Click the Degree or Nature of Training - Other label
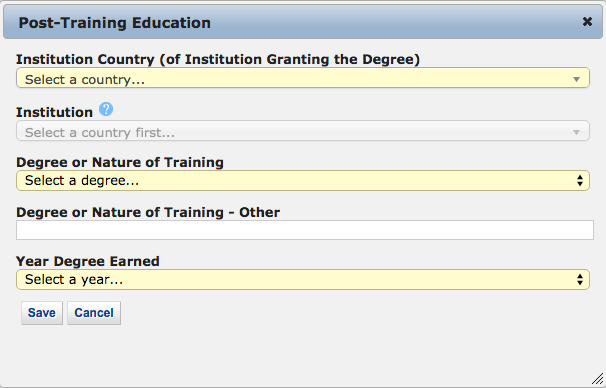 (148, 212)
